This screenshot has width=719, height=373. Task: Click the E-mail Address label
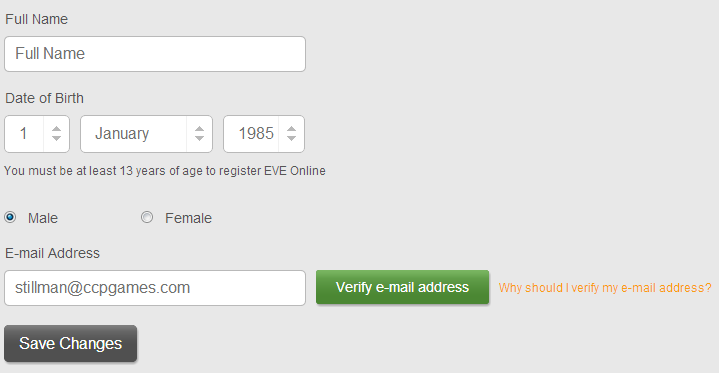pos(52,253)
